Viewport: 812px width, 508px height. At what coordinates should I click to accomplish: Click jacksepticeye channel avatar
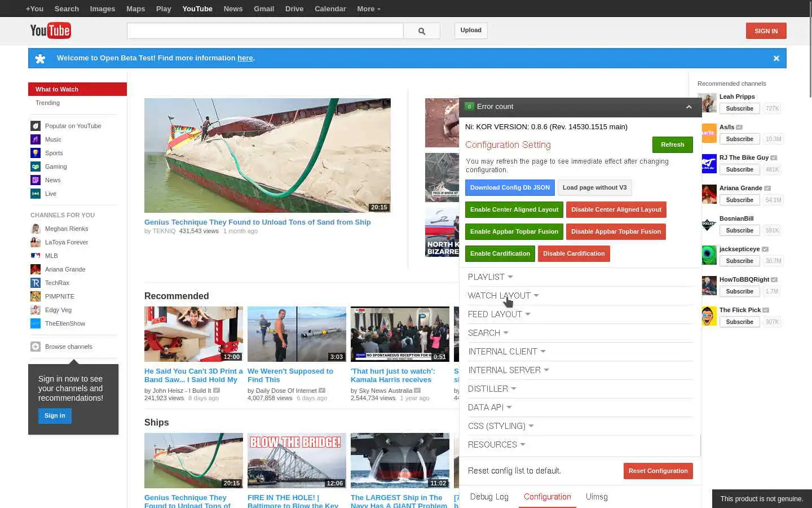[709, 255]
